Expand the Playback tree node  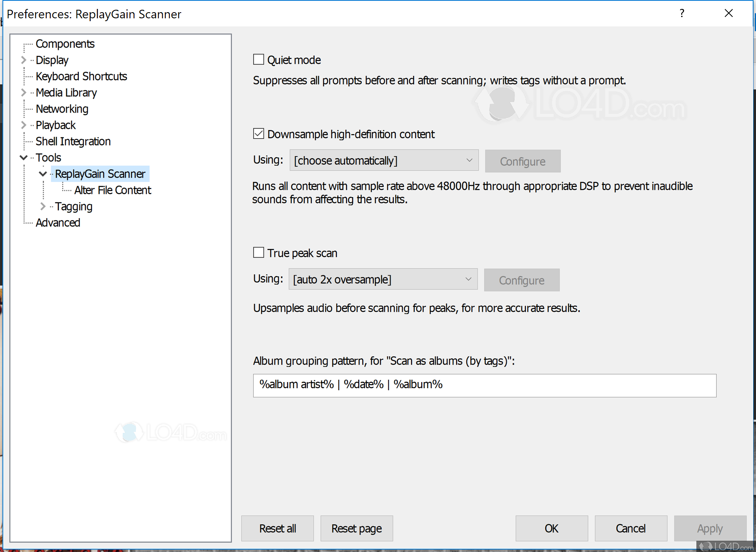24,125
